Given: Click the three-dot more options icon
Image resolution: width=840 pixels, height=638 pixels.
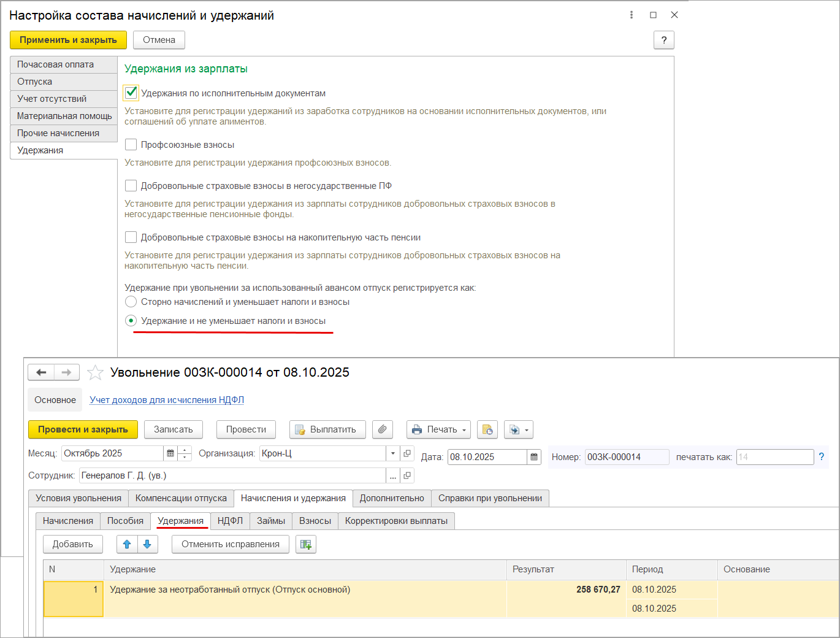Looking at the screenshot, I should (x=632, y=15).
